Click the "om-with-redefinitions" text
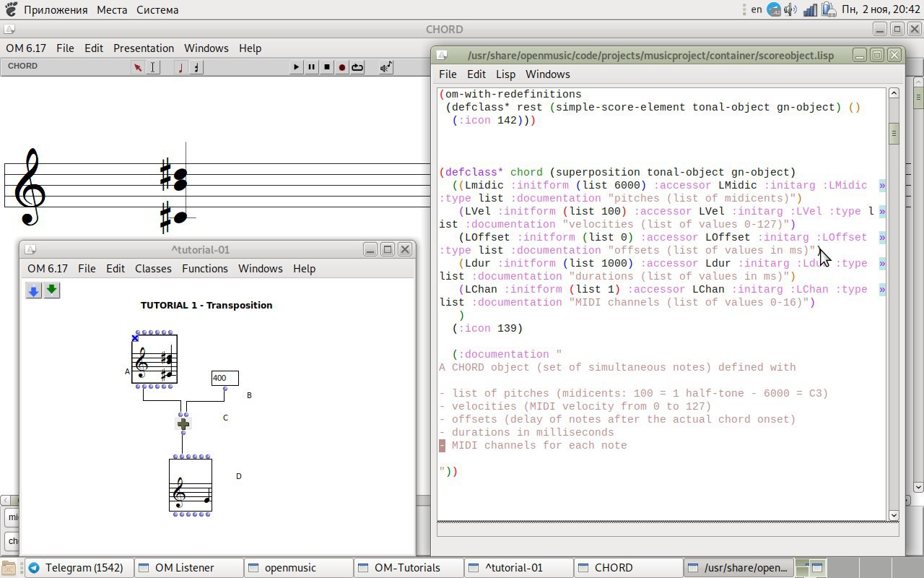 point(513,95)
